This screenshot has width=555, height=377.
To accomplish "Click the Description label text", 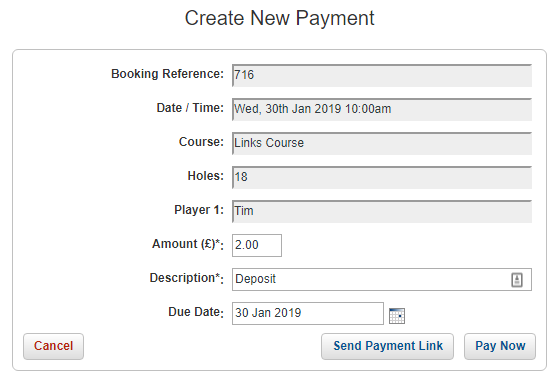I will (x=187, y=278).
